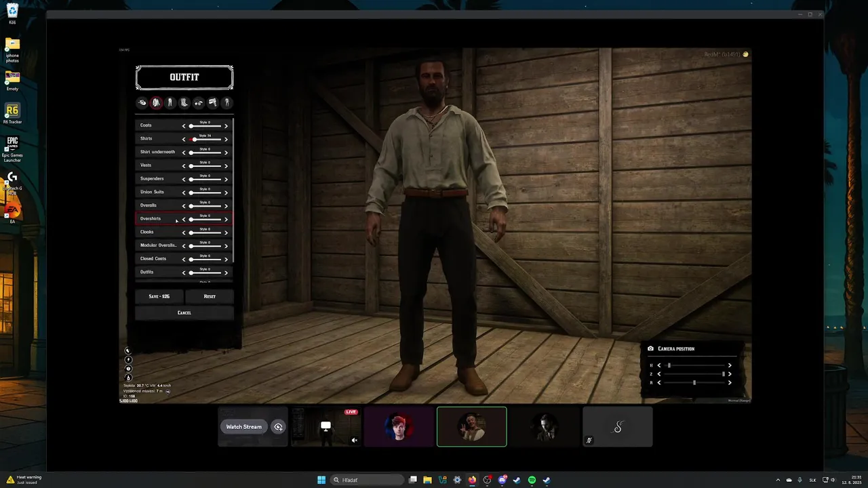Click camera R left arrow
The height and width of the screenshot is (488, 868).
point(659,383)
